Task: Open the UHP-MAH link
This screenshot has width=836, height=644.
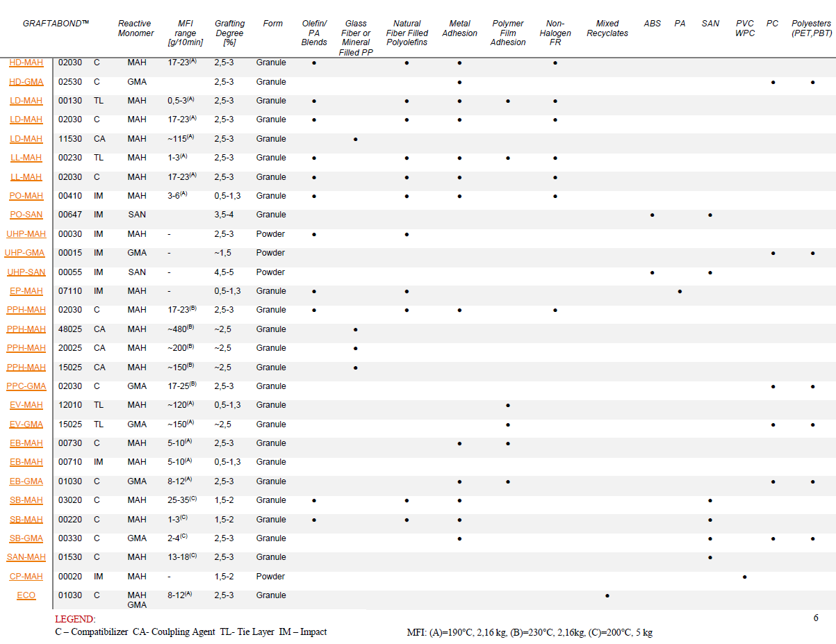Action: (26, 234)
